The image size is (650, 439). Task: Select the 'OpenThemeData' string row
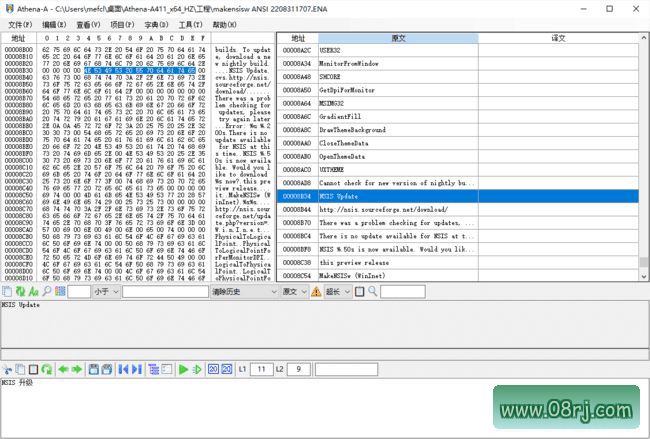pyautogui.click(x=458, y=156)
